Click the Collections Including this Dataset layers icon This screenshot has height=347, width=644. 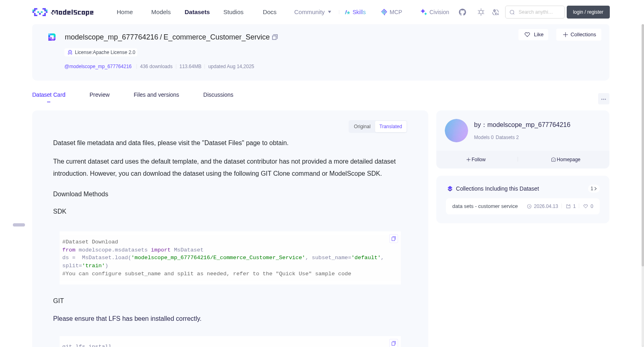[x=450, y=189]
